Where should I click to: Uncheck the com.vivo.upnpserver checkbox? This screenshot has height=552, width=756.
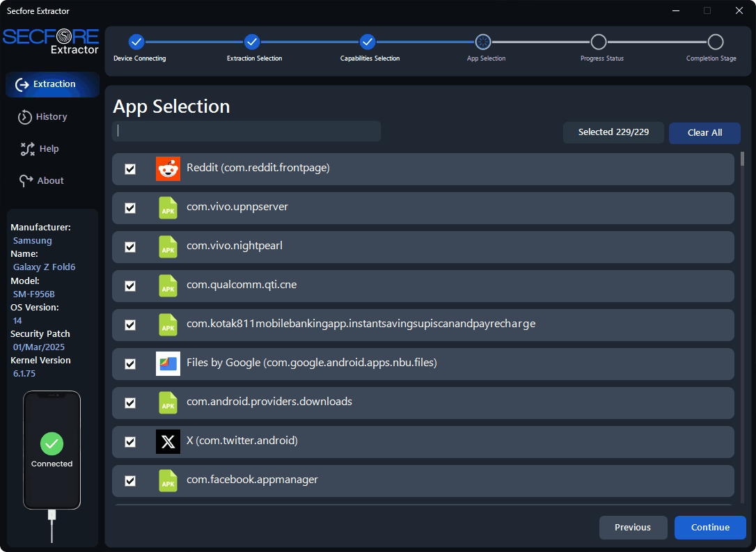pos(130,208)
